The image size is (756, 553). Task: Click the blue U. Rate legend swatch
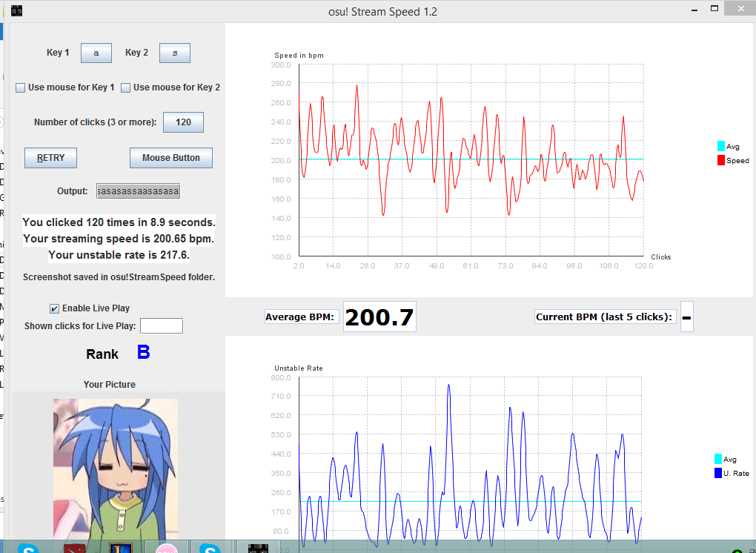coord(718,474)
